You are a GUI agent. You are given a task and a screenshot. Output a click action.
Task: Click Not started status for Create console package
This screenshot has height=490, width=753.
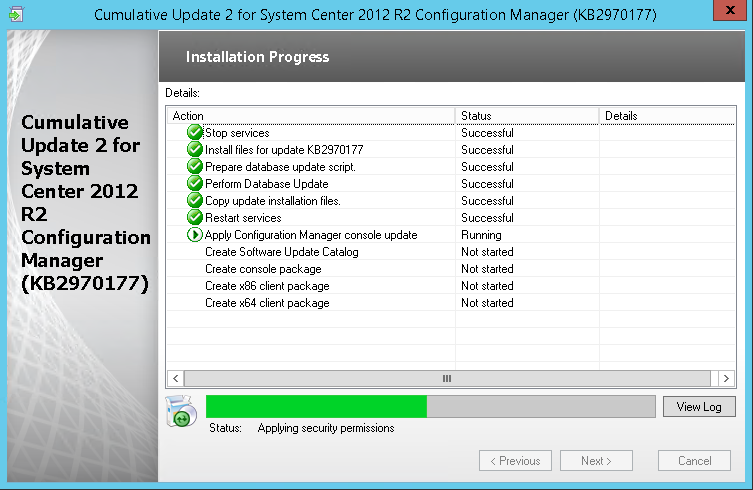coord(487,269)
